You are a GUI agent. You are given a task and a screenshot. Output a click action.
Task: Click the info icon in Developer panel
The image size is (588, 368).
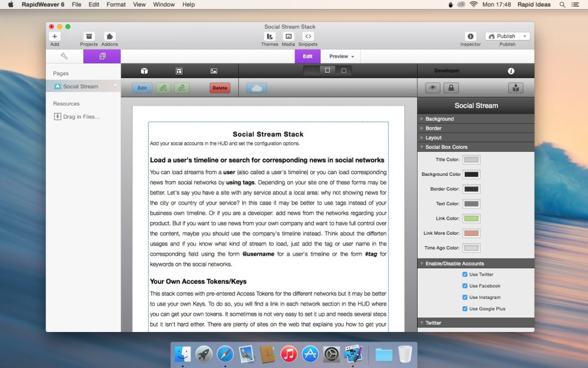[x=511, y=71]
